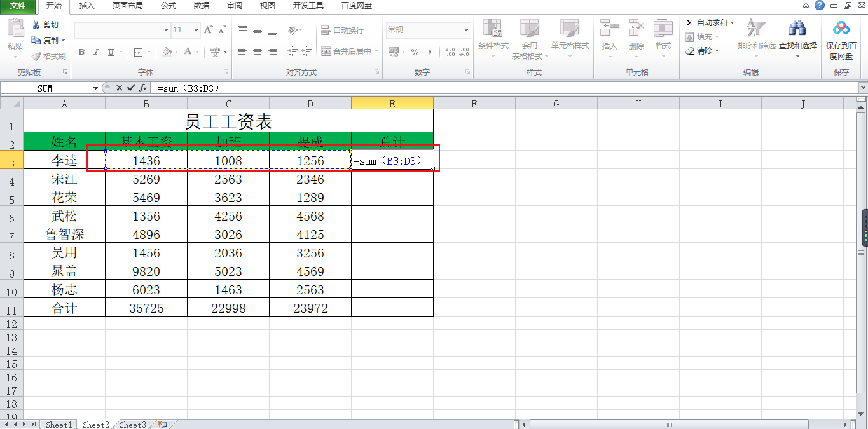Switch to Sheet1 worksheet tab

[x=59, y=425]
